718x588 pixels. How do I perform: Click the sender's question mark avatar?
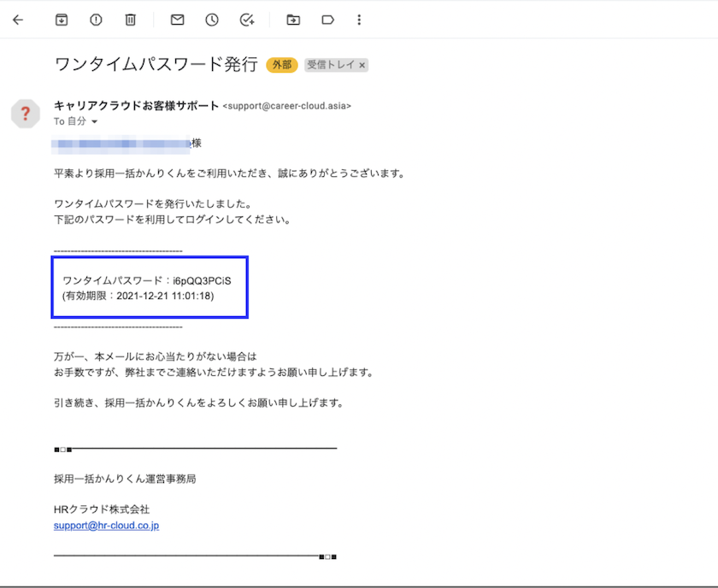pos(26,114)
